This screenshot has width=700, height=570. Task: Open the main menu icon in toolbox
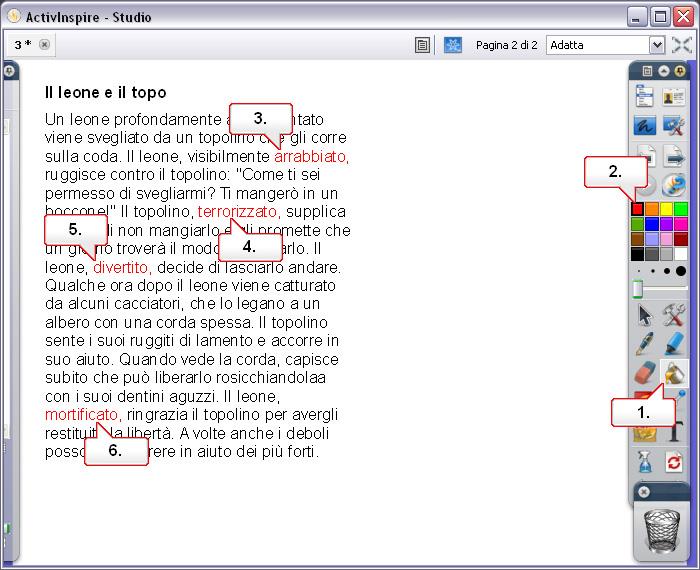(x=645, y=96)
